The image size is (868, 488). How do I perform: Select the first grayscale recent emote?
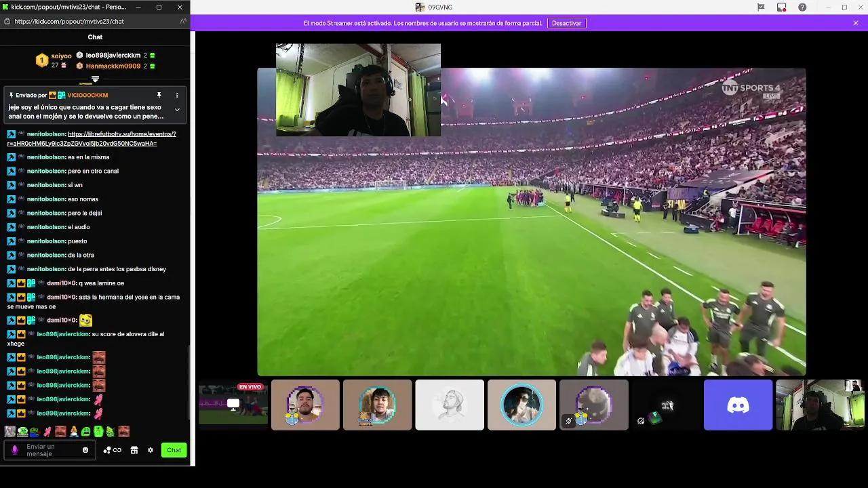click(x=9, y=431)
